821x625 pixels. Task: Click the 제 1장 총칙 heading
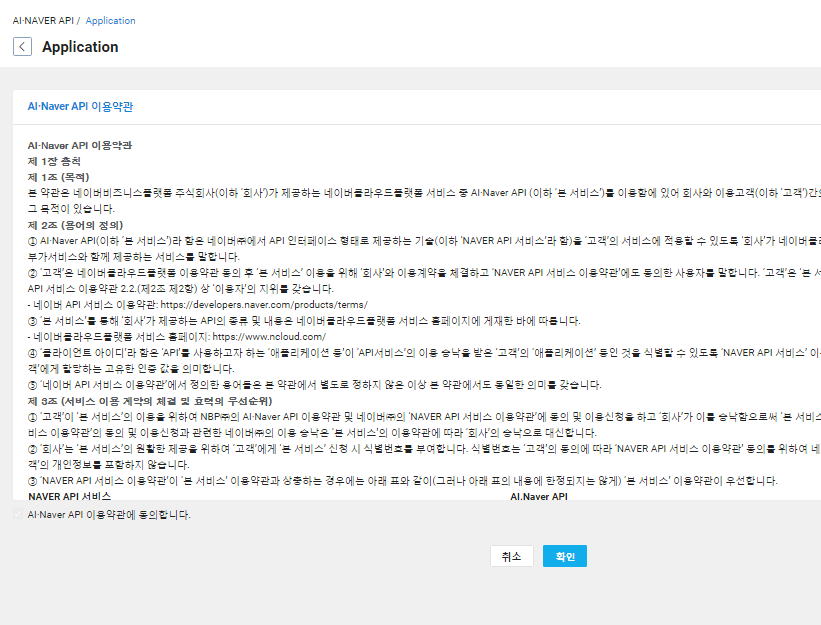coord(54,161)
